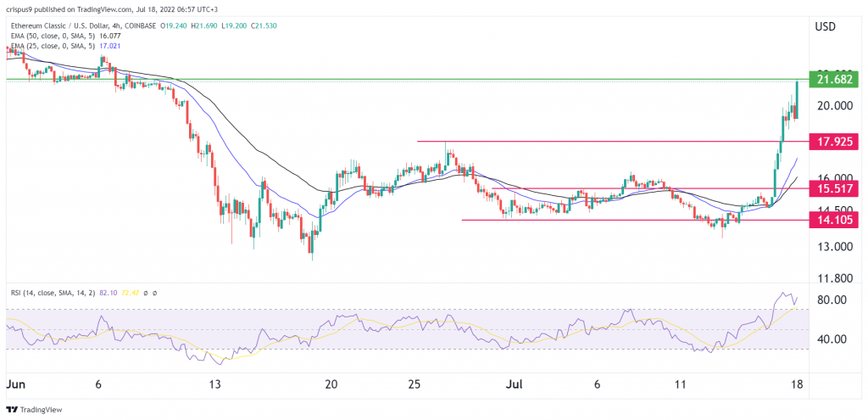Click the 11.800 price axis value
868x420 pixels.
(834, 278)
